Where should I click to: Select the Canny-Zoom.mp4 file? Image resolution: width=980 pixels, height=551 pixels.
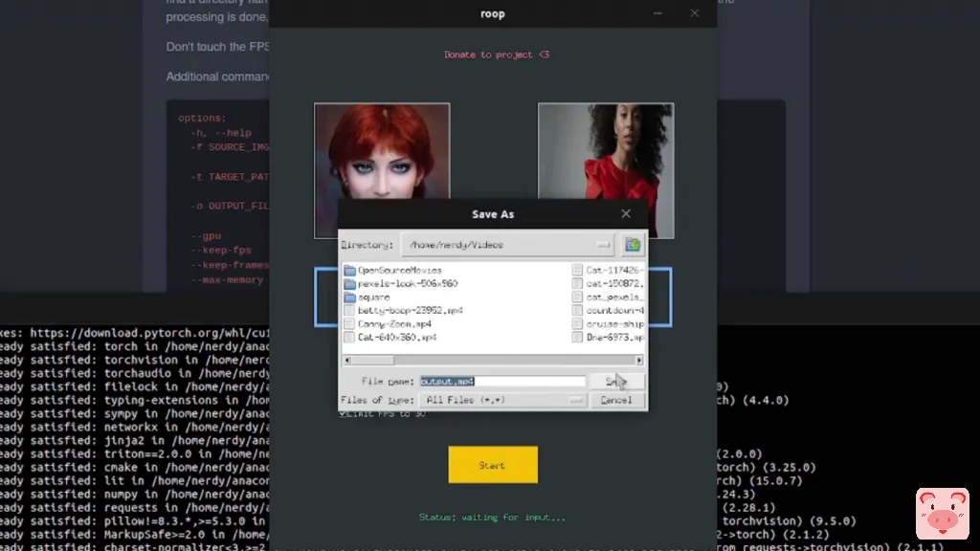point(388,323)
